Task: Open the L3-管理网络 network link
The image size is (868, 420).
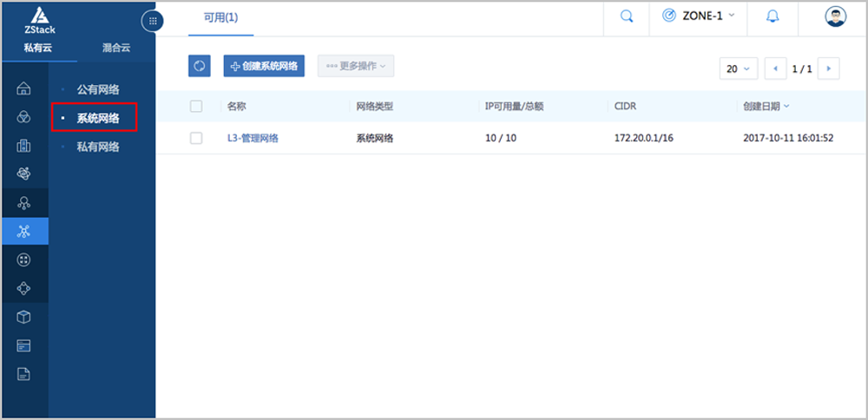Action: pyautogui.click(x=253, y=138)
